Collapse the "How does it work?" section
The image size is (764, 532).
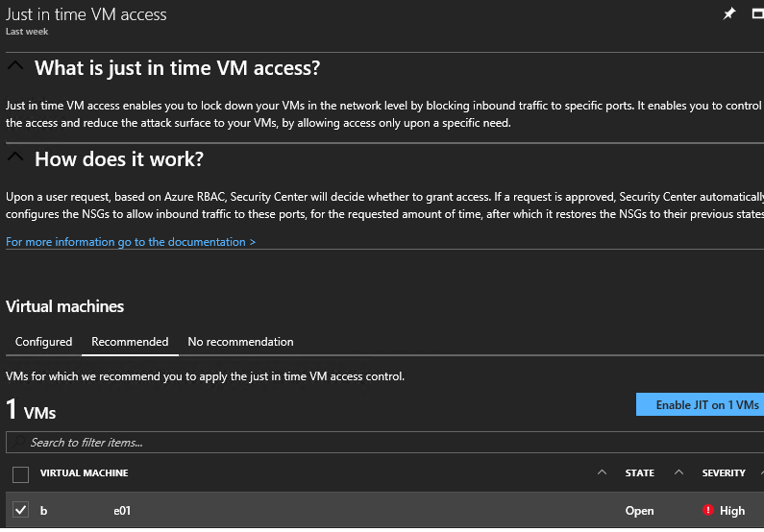(x=14, y=157)
